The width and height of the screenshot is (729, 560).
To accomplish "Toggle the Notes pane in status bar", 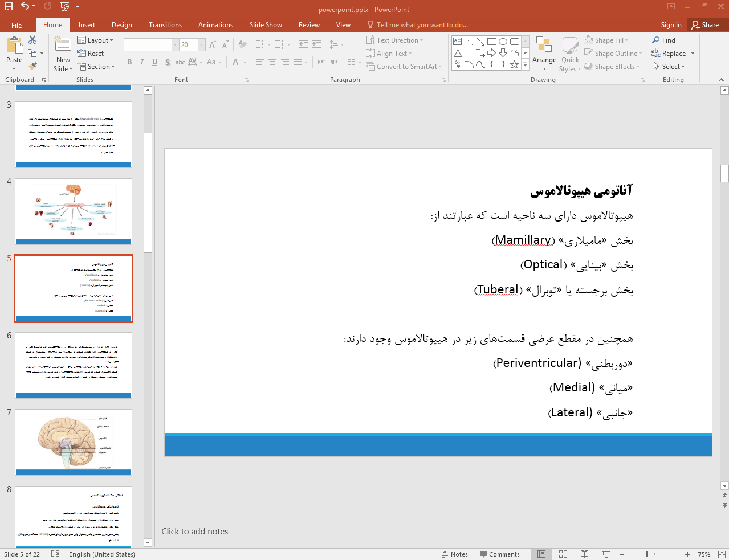I will [x=454, y=554].
